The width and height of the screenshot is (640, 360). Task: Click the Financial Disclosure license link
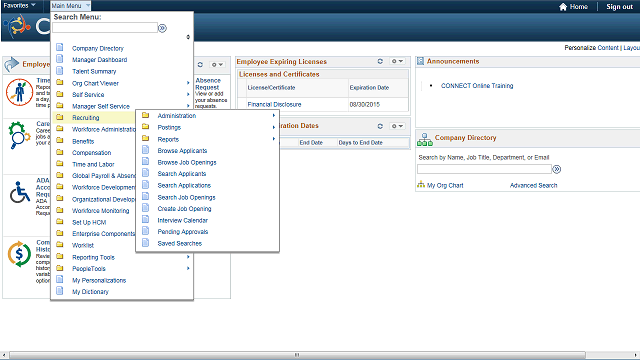[274, 104]
